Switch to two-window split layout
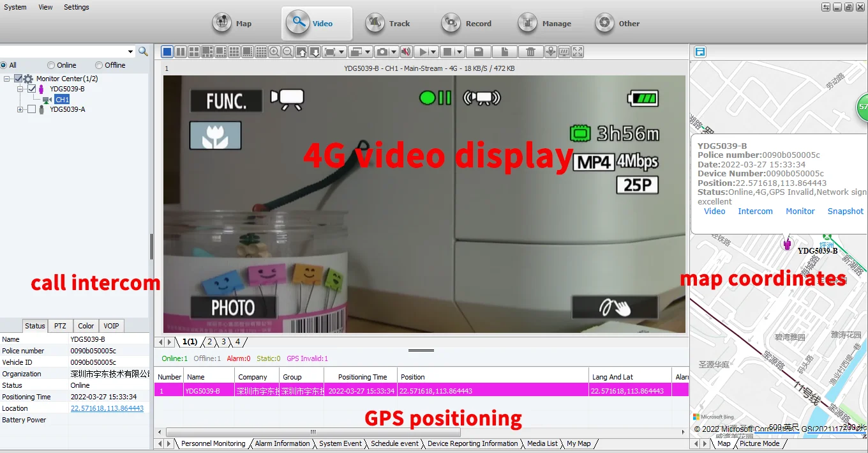The height and width of the screenshot is (453, 868). click(x=181, y=52)
